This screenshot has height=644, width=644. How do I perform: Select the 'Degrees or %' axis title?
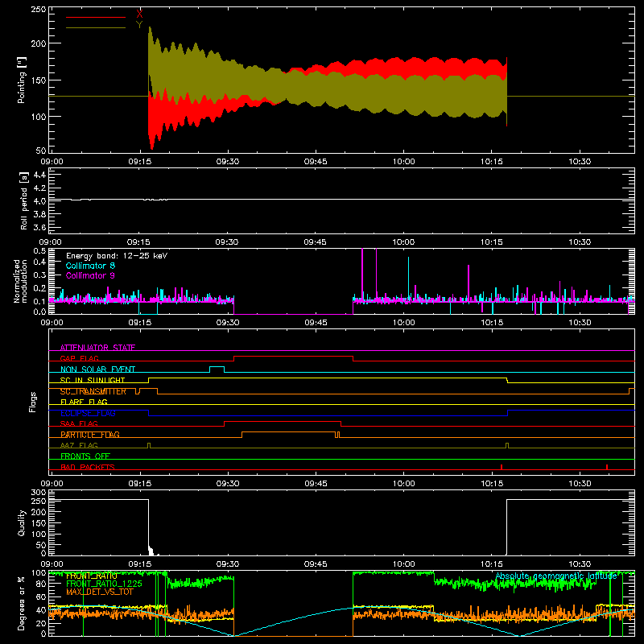tap(22, 603)
